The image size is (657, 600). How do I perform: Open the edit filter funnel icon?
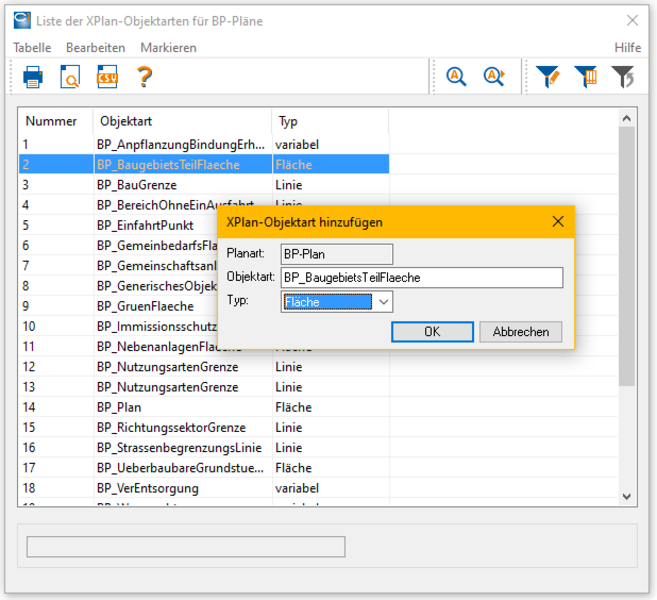(x=548, y=77)
